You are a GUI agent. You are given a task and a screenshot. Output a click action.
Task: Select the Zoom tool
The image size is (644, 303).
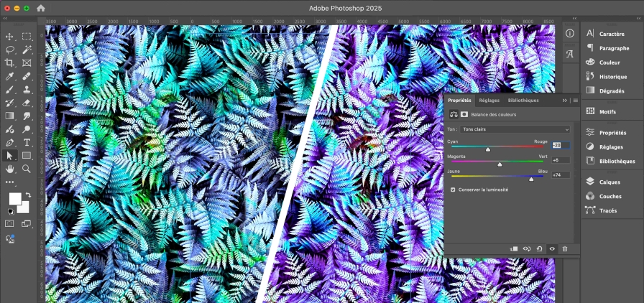click(x=27, y=169)
